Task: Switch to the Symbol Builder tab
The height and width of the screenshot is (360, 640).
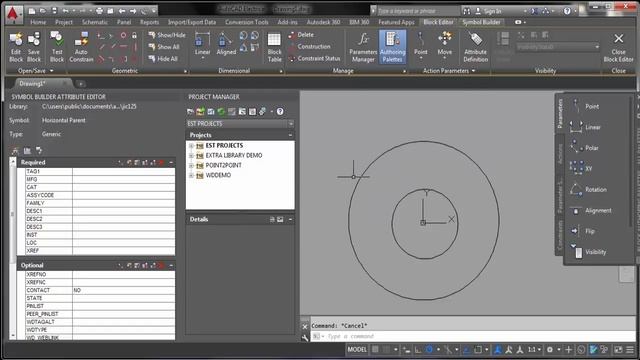Action: pyautogui.click(x=482, y=22)
